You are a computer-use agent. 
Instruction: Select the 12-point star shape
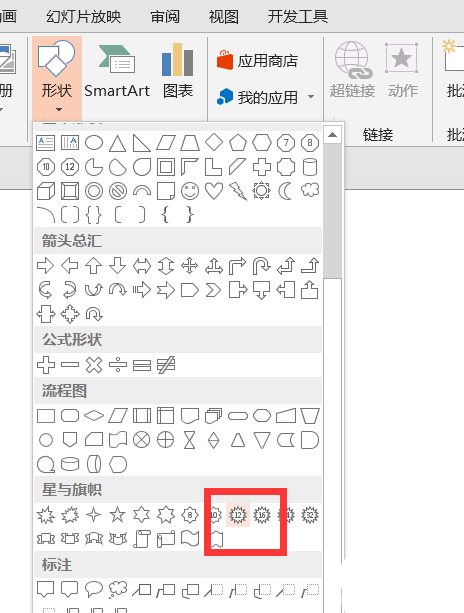(x=238, y=515)
